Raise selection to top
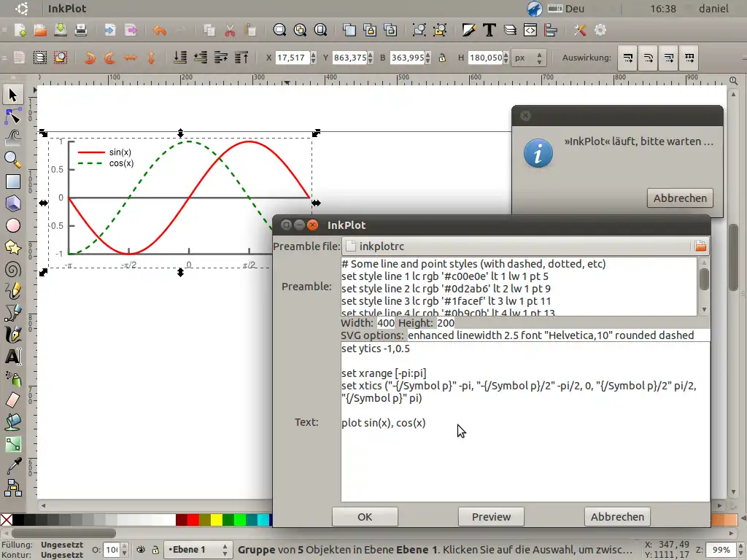747x560 pixels. [x=241, y=58]
